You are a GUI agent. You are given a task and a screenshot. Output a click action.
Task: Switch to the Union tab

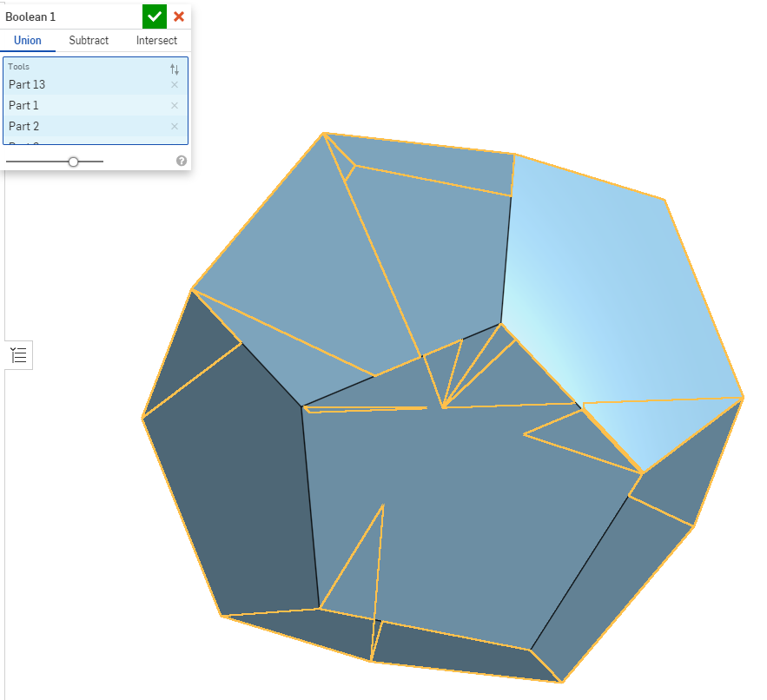[28, 41]
